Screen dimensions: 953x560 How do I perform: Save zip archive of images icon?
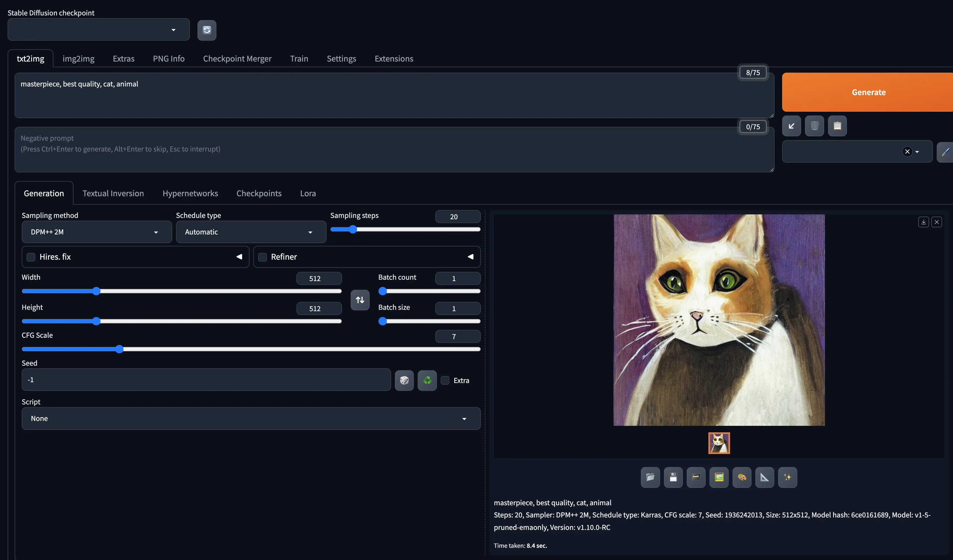[x=696, y=477]
